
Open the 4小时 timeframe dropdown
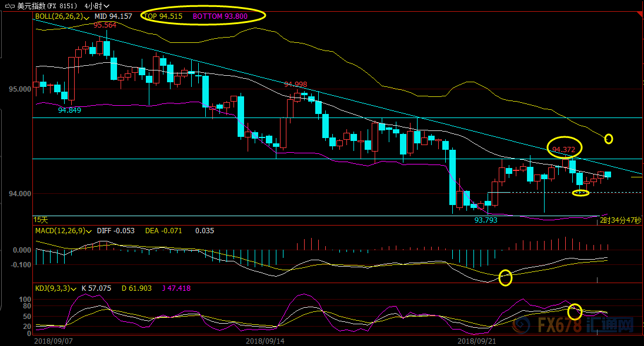click(x=97, y=6)
